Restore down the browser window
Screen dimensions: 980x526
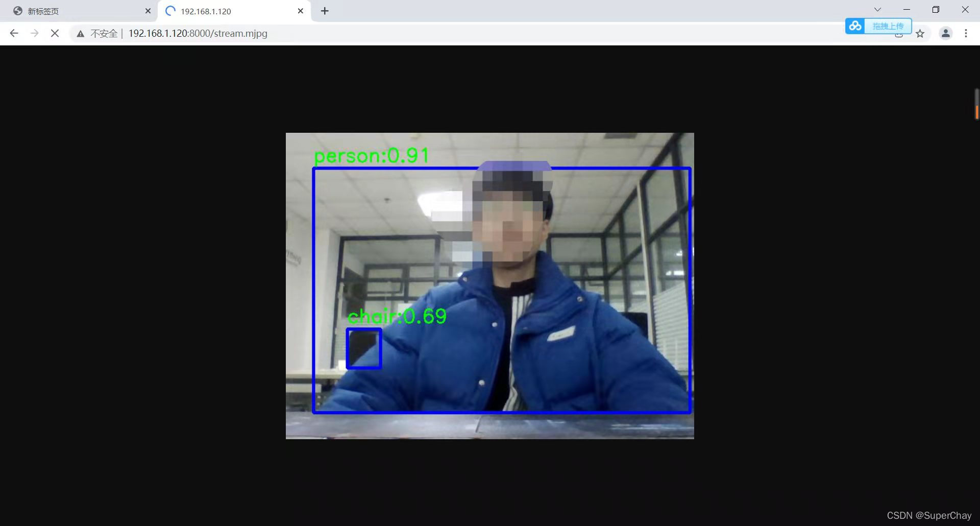point(936,10)
